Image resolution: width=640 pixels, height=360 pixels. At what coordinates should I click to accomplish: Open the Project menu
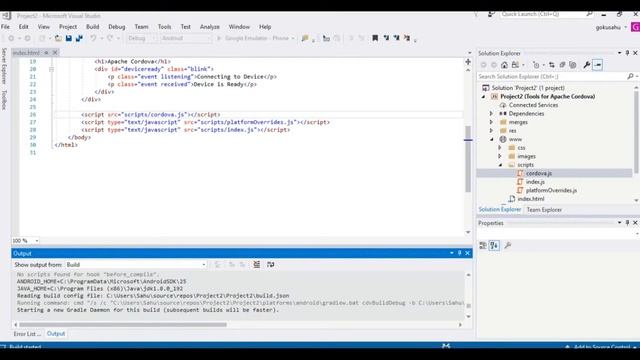[x=68, y=27]
